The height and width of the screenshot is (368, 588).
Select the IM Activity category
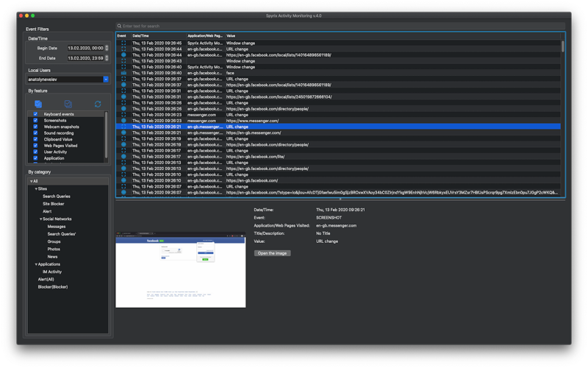pos(52,272)
